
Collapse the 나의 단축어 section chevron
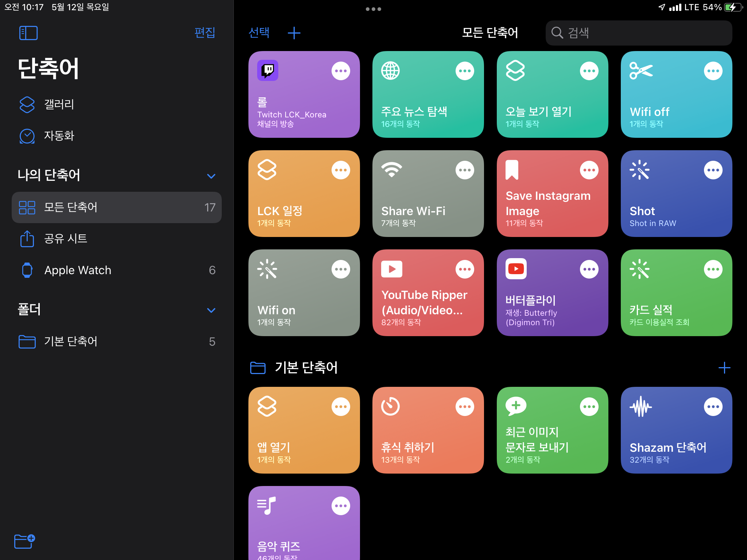pos(211,176)
